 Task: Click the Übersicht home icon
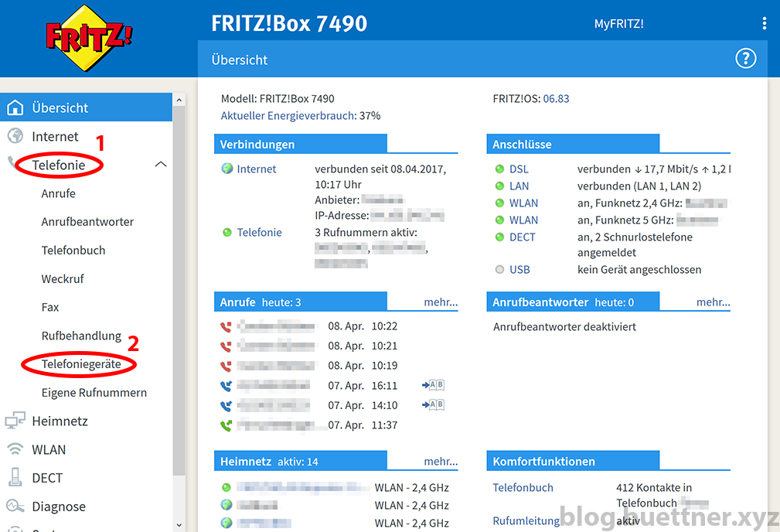click(15, 107)
